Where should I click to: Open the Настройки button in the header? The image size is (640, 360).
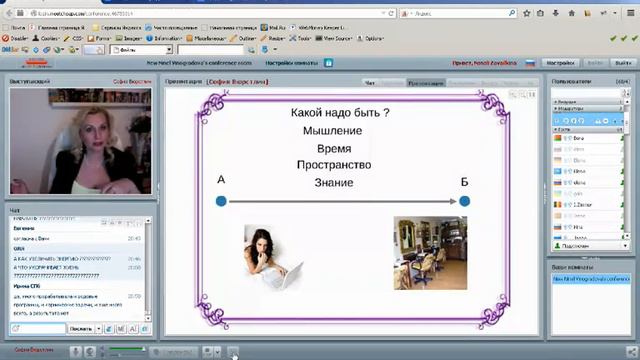click(561, 63)
